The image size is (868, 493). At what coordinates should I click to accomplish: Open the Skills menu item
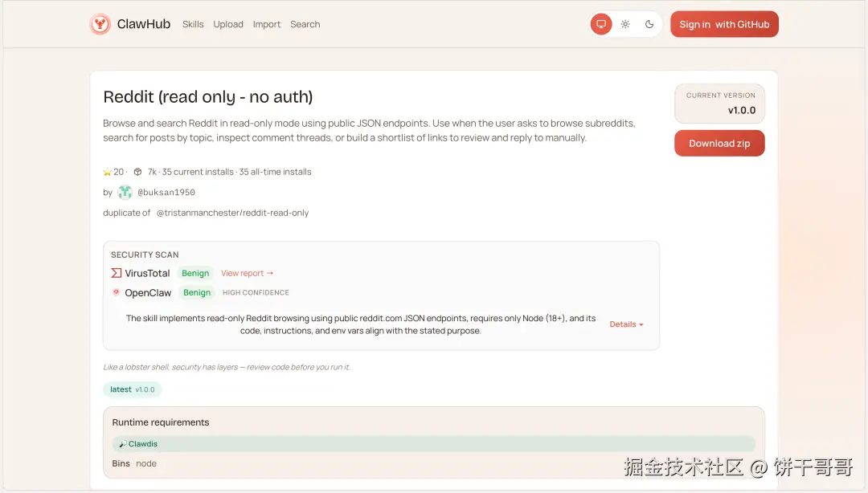tap(193, 24)
